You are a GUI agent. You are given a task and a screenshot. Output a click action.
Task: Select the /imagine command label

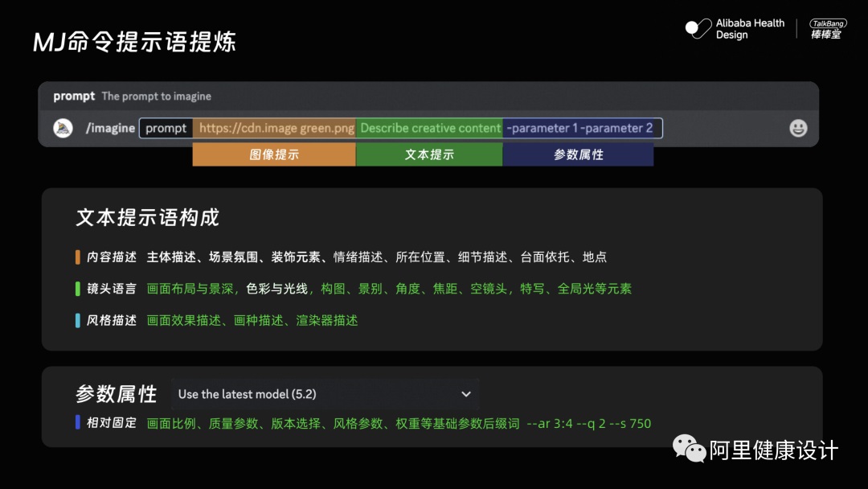pos(110,128)
